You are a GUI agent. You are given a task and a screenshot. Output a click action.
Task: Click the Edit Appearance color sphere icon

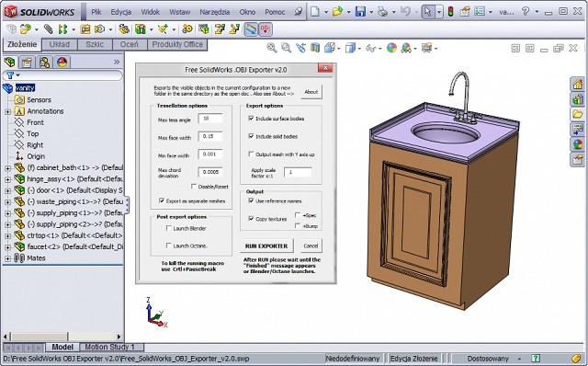pyautogui.click(x=391, y=48)
